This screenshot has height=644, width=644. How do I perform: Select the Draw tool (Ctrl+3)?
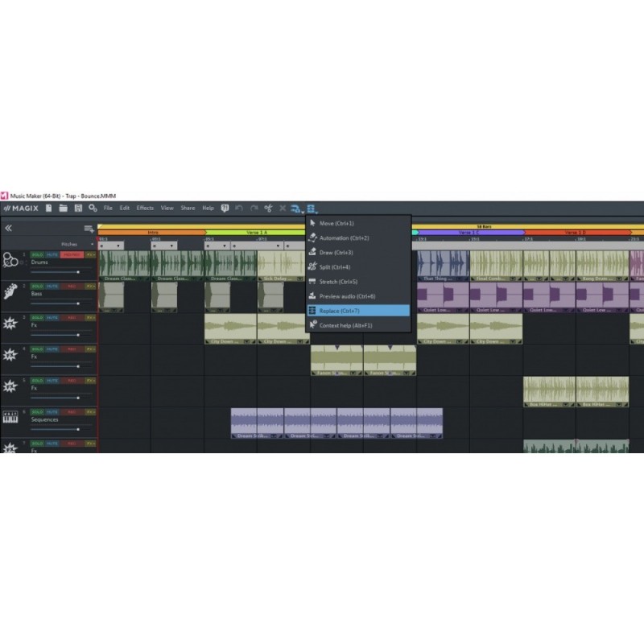pyautogui.click(x=336, y=252)
